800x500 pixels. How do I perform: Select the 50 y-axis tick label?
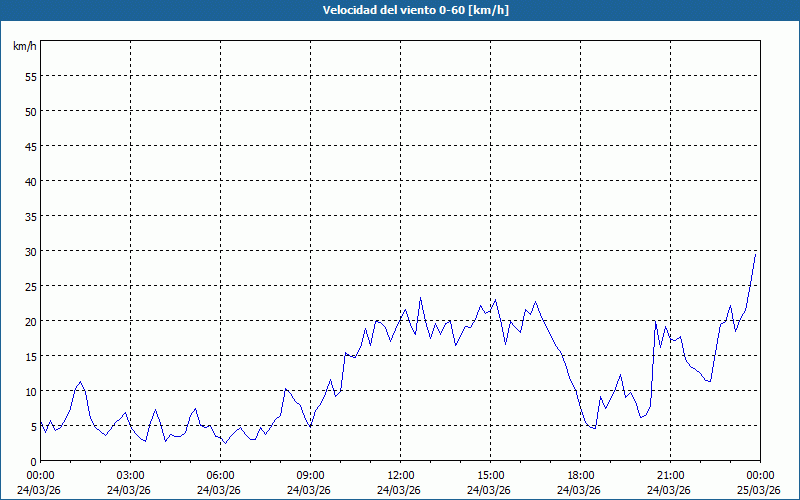30,111
